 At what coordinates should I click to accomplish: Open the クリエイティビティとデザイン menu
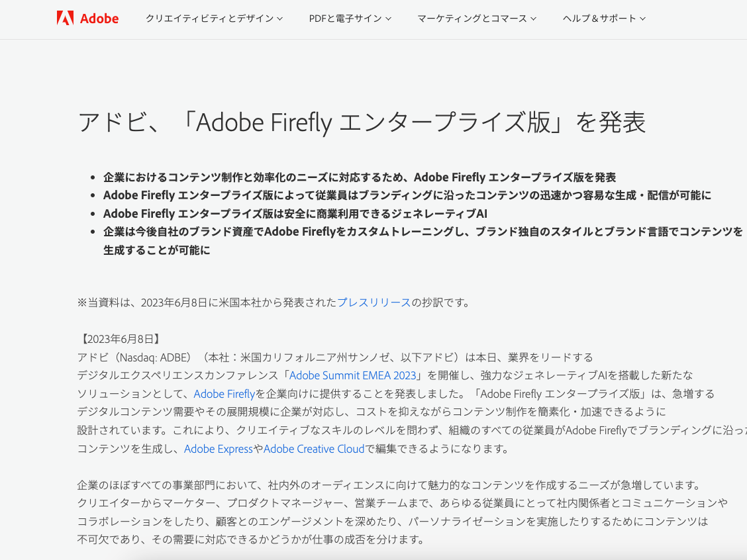(x=209, y=19)
